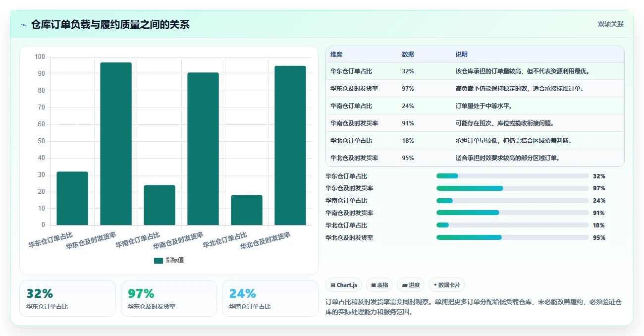This screenshot has height=336, width=644.
Task: Click the icon inside the 进度 chip
Action: coord(404,285)
